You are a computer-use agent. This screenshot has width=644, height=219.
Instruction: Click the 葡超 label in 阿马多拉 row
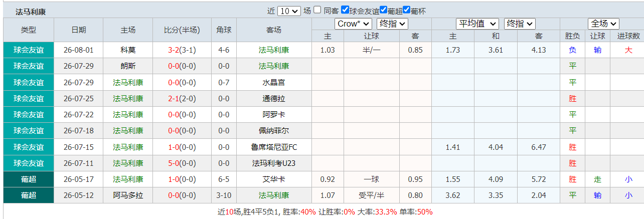pos(29,195)
